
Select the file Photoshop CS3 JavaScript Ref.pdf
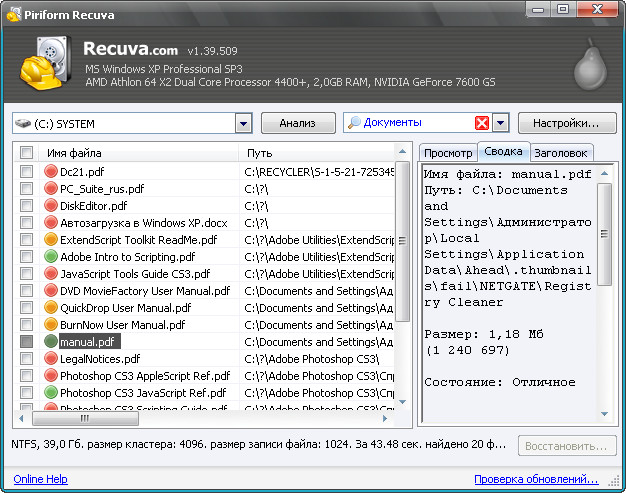(x=143, y=392)
